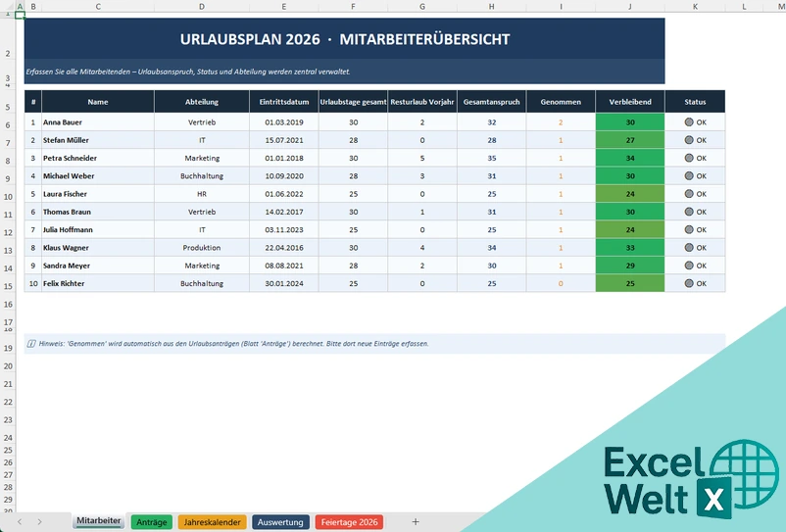
Task: Open the Jahreskalender sheet tab
Action: 212,522
